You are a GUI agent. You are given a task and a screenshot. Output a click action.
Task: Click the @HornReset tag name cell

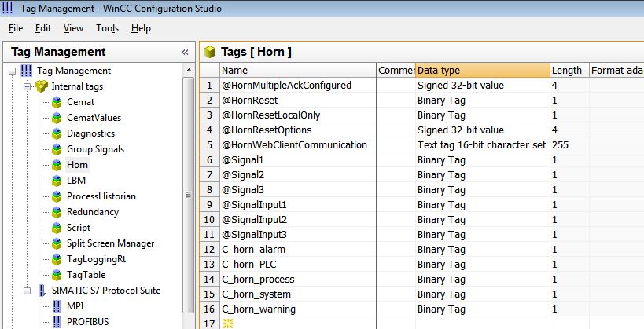(x=298, y=101)
